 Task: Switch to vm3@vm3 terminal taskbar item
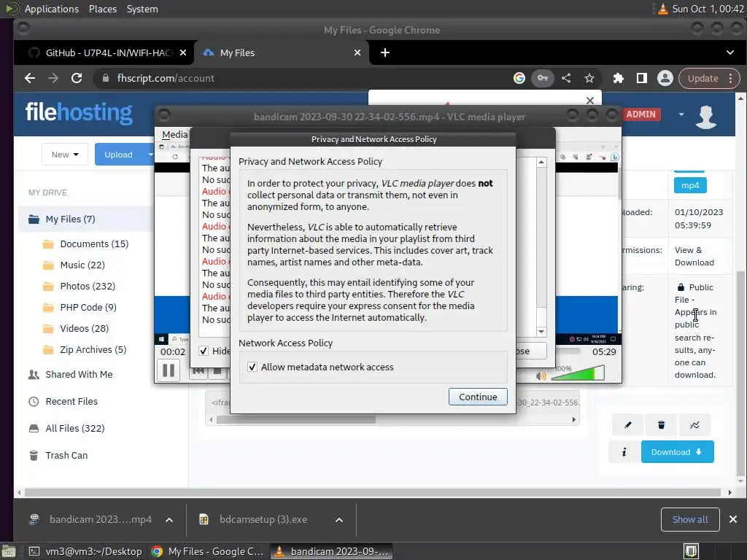click(85, 551)
